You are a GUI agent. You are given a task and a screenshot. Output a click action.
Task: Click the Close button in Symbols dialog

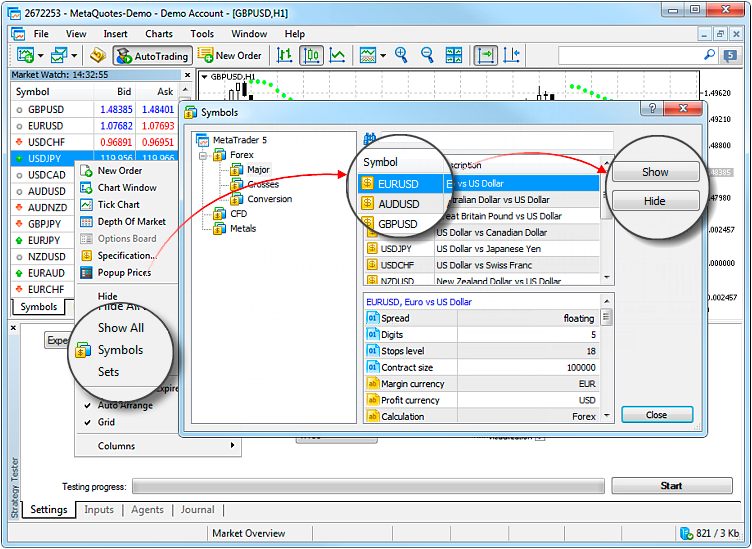[x=657, y=415]
